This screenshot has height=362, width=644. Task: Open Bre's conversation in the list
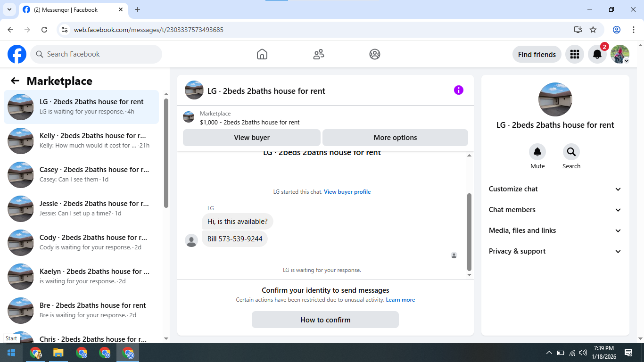point(82,311)
